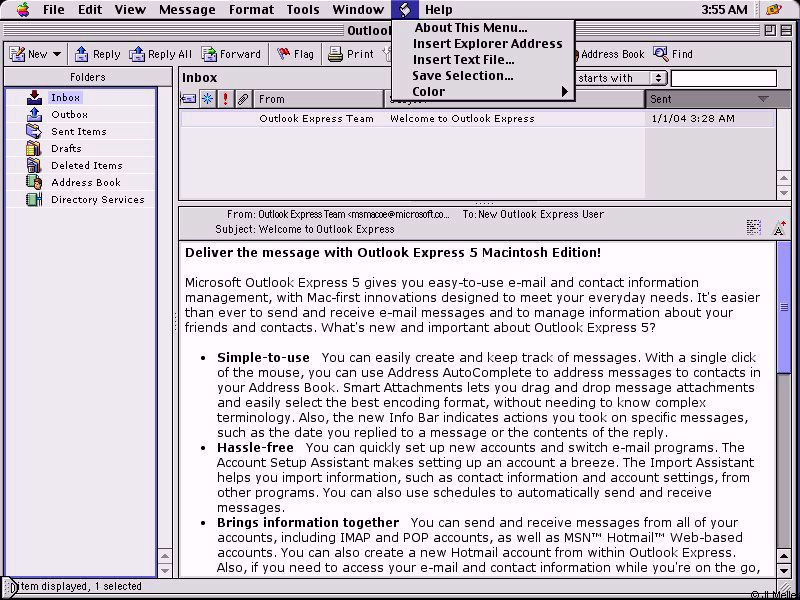This screenshot has height=600, width=800.
Task: Open the File menu
Action: click(x=54, y=9)
